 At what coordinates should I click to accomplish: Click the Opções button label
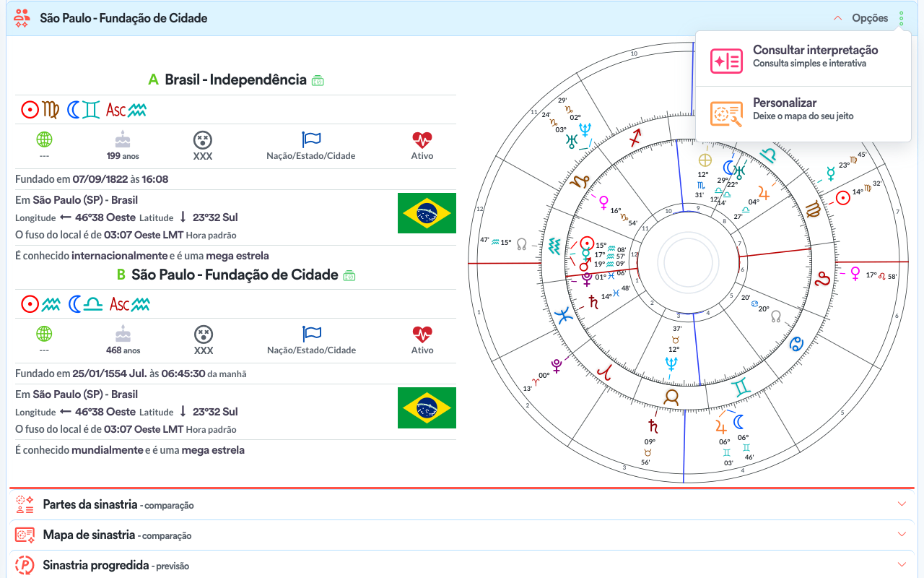tap(870, 18)
